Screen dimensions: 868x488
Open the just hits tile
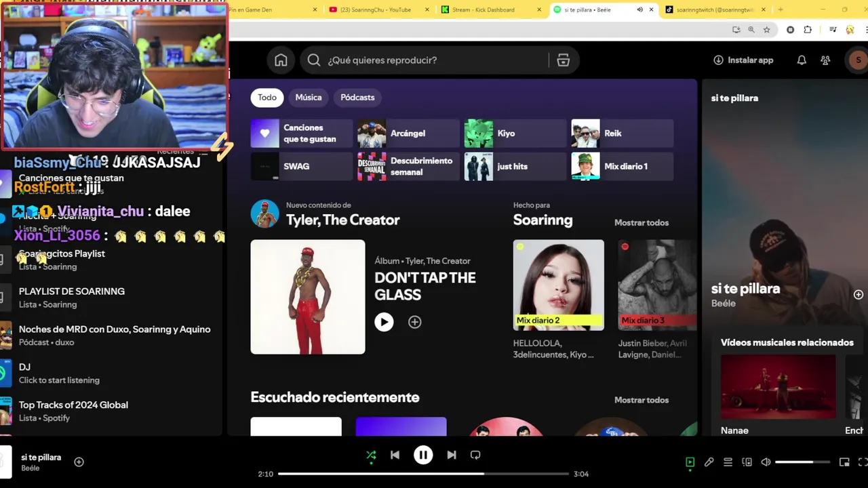[515, 167]
